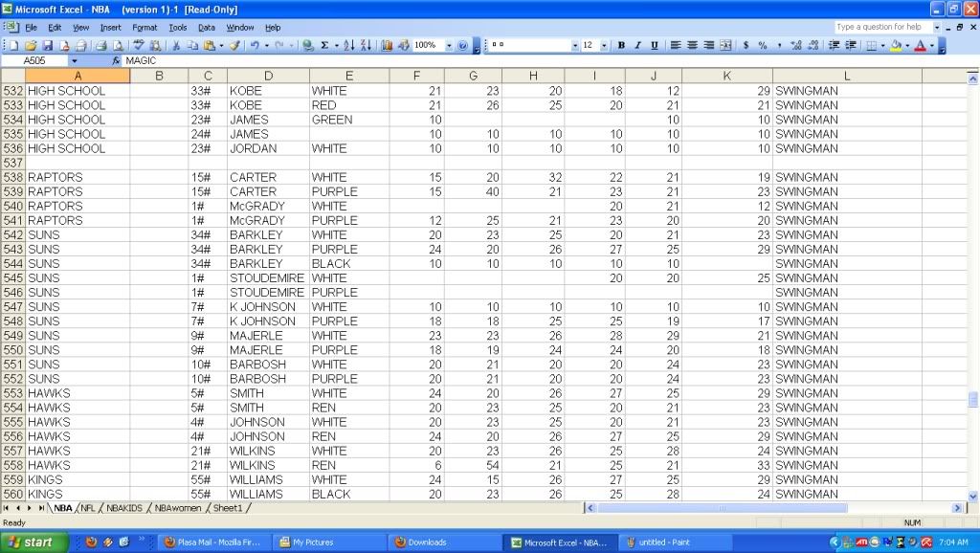Decrease decimal places
The height and width of the screenshot is (553, 980).
point(813,46)
